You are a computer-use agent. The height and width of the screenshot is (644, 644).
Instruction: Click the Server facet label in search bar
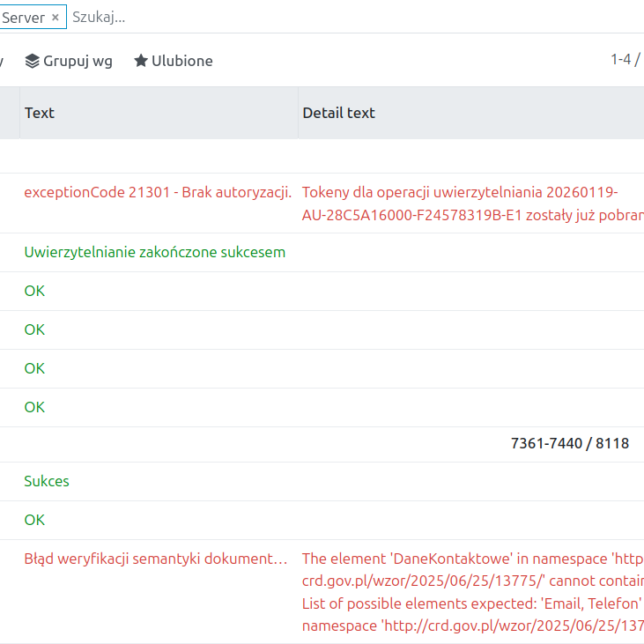point(23,17)
